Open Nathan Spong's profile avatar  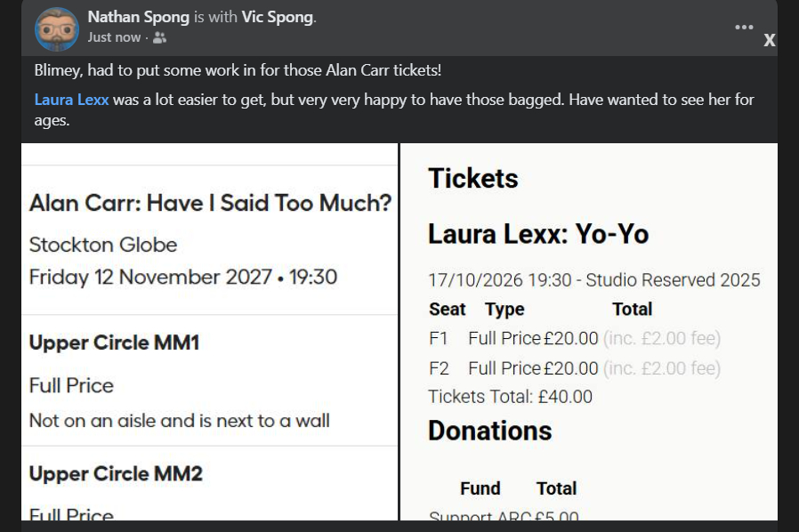tap(57, 28)
